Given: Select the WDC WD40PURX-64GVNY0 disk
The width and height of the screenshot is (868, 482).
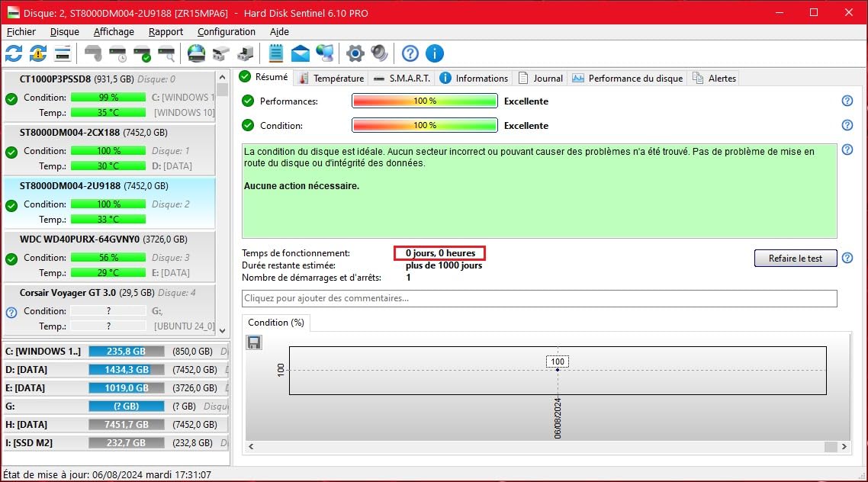Looking at the screenshot, I should [x=79, y=239].
